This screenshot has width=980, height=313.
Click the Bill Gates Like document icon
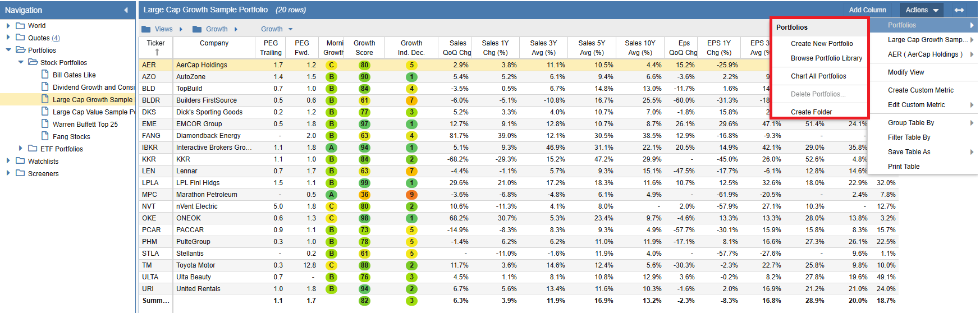pos(45,75)
